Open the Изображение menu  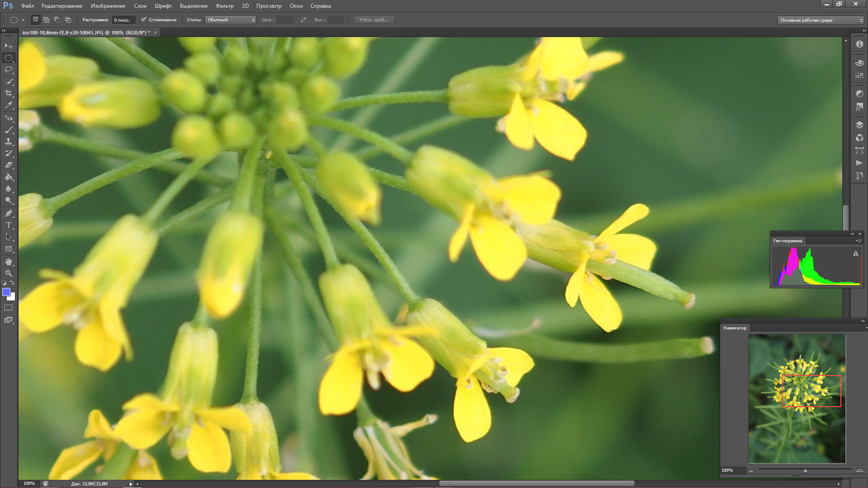[x=108, y=6]
